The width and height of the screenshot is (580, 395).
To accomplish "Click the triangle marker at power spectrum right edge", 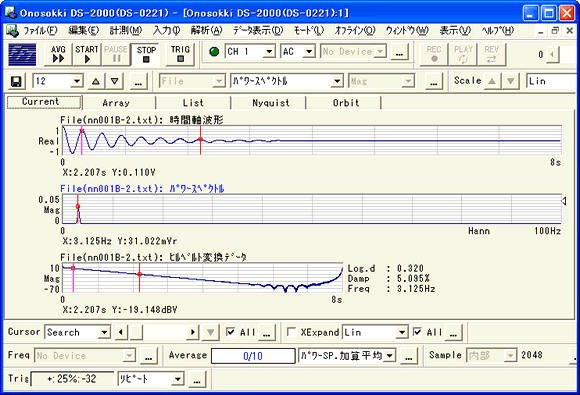I will (x=564, y=201).
